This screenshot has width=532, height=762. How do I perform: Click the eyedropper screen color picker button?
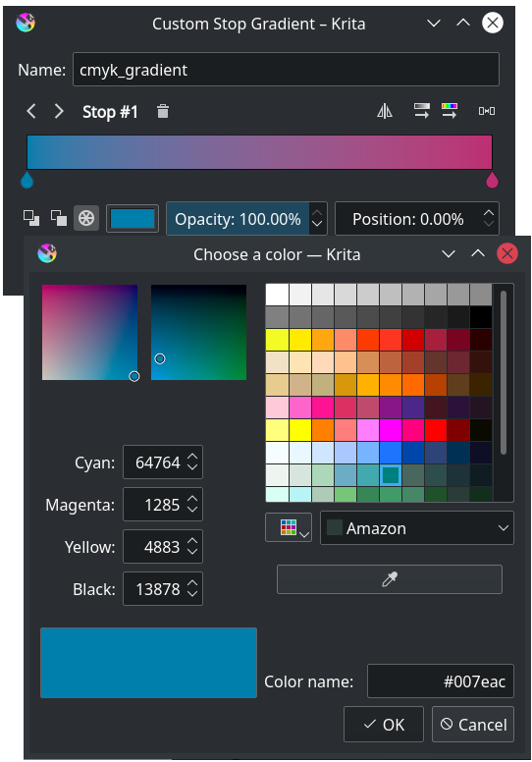click(389, 578)
